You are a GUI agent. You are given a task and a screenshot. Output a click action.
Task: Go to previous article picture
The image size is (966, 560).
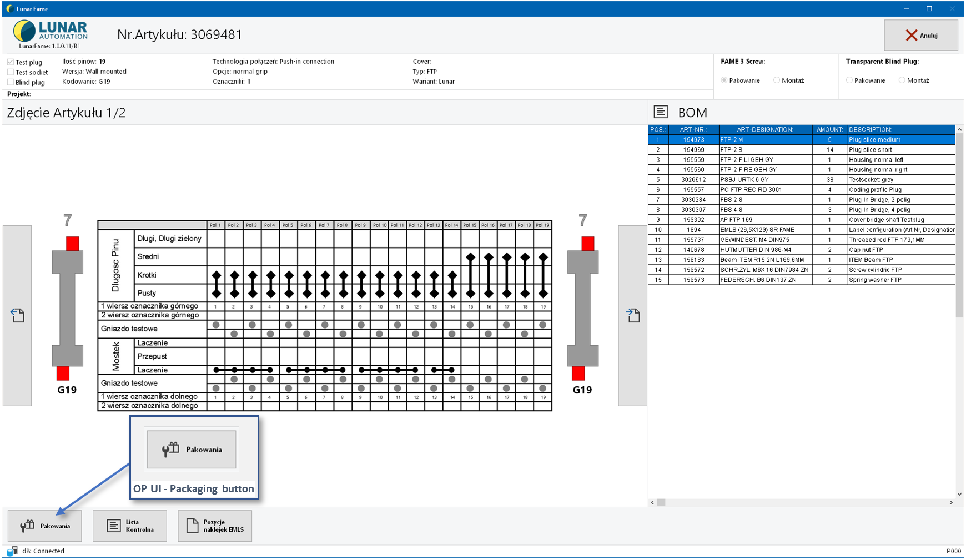(17, 315)
